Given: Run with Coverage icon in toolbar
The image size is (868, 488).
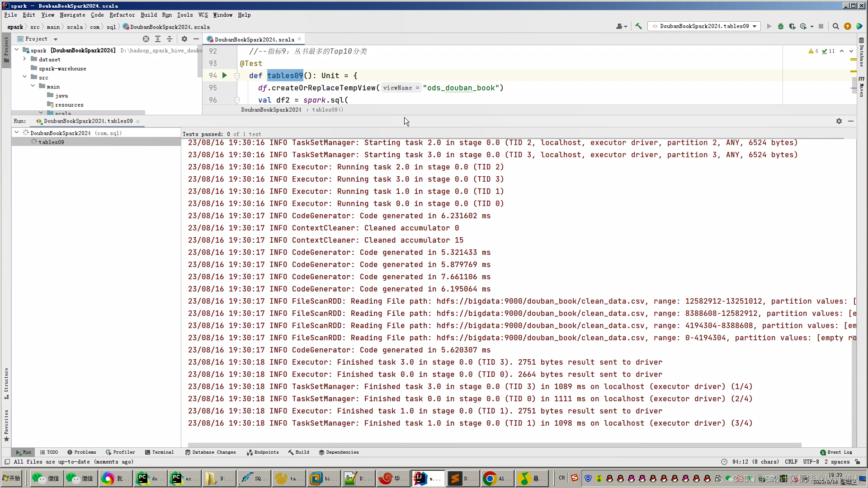Looking at the screenshot, I should pyautogui.click(x=792, y=26).
